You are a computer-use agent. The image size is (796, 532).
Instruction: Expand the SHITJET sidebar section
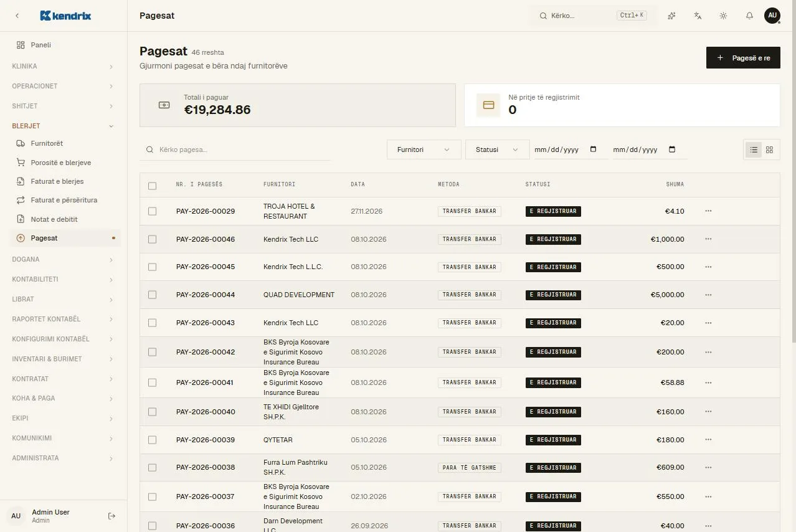(x=63, y=106)
